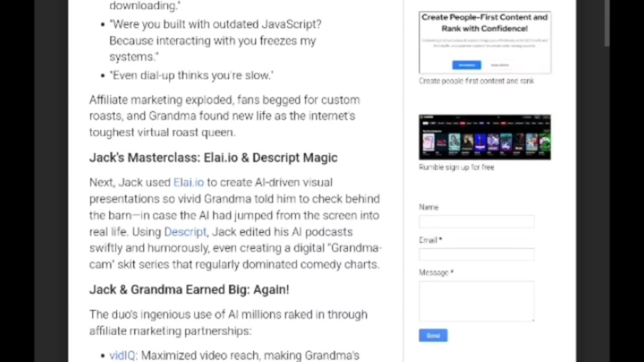The width and height of the screenshot is (644, 362).
Task: Click the page vertical scrollbar thumb
Action: [x=607, y=23]
